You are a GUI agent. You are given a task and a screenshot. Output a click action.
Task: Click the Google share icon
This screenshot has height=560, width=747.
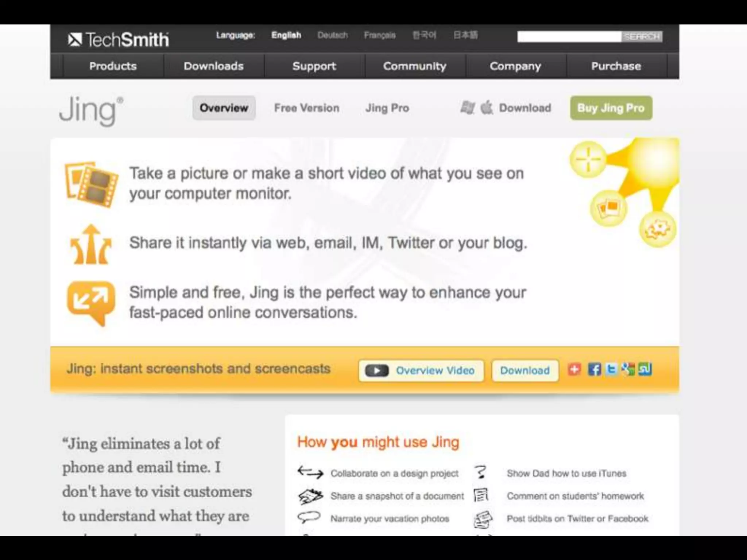pyautogui.click(x=628, y=369)
